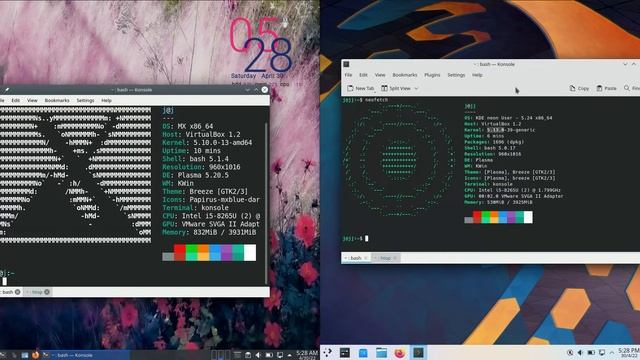Open the Discover store icon in right taskbar
Image resolution: width=640 pixels, height=360 pixels.
coord(363,352)
